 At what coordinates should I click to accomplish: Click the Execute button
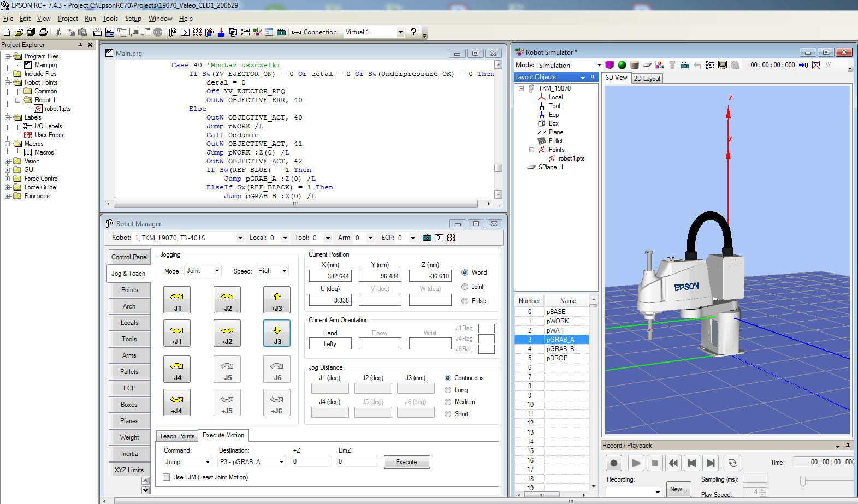(406, 462)
